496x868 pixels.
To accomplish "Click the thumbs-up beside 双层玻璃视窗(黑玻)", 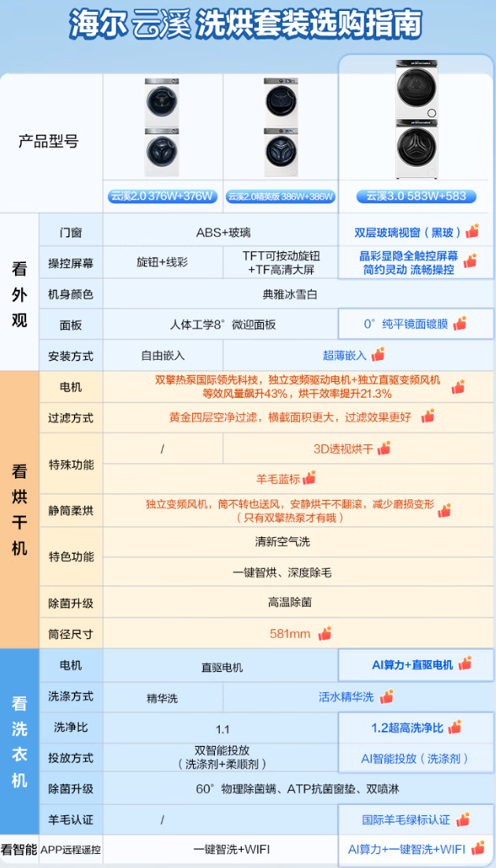I will pyautogui.click(x=472, y=232).
